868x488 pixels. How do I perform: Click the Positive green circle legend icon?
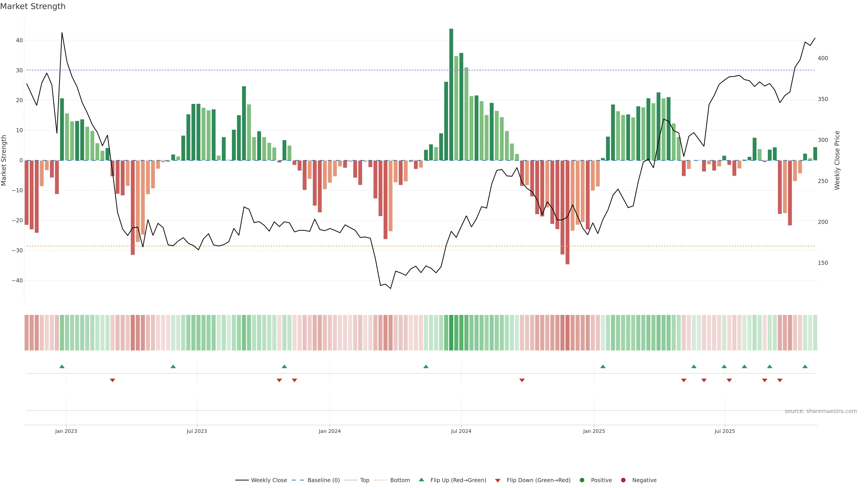point(582,480)
